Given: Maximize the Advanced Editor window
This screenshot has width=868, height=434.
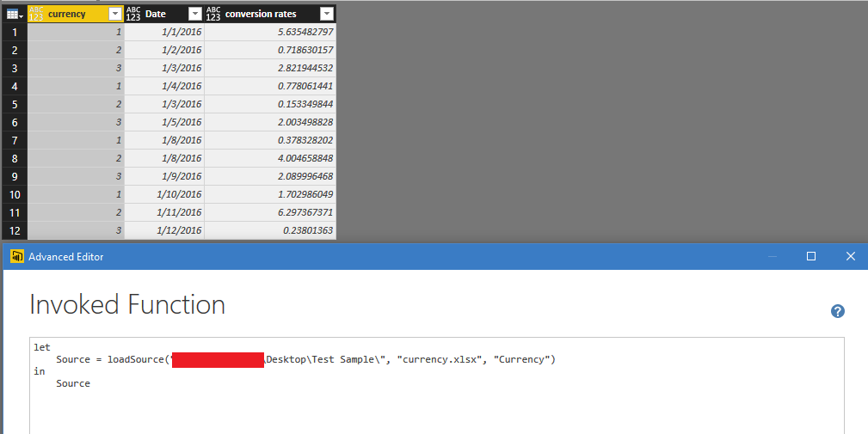Looking at the screenshot, I should (x=811, y=256).
